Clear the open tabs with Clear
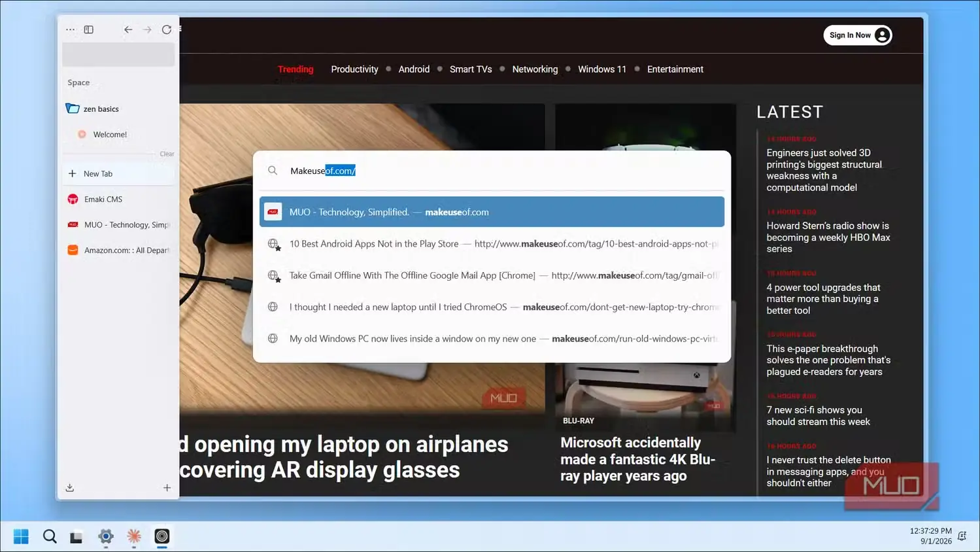 point(167,154)
